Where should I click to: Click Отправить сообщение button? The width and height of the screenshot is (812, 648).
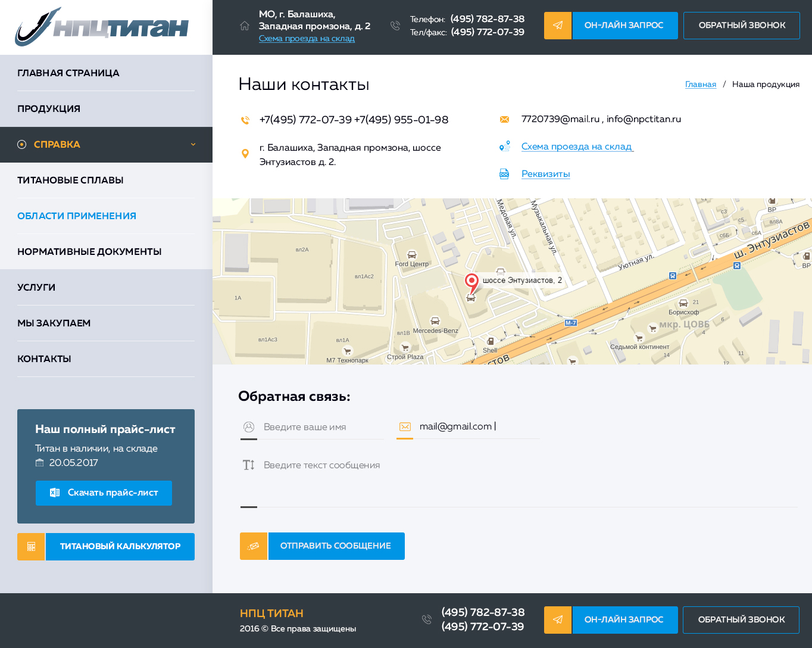tap(336, 546)
